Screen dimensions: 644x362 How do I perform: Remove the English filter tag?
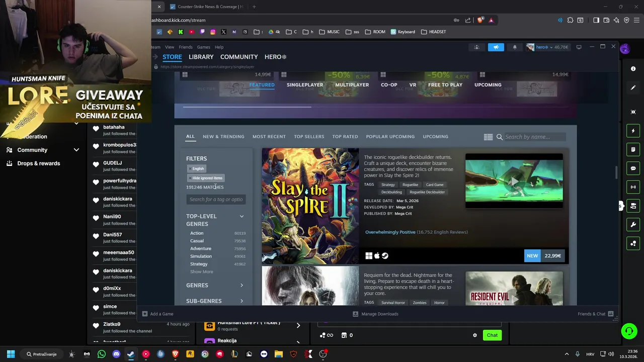pyautogui.click(x=190, y=169)
